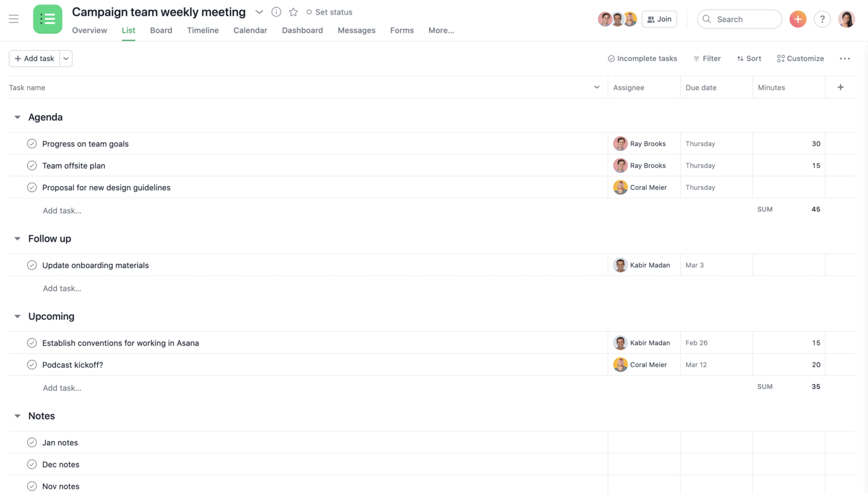Click the orange quick add plus button
This screenshot has width=868, height=494.
(798, 19)
